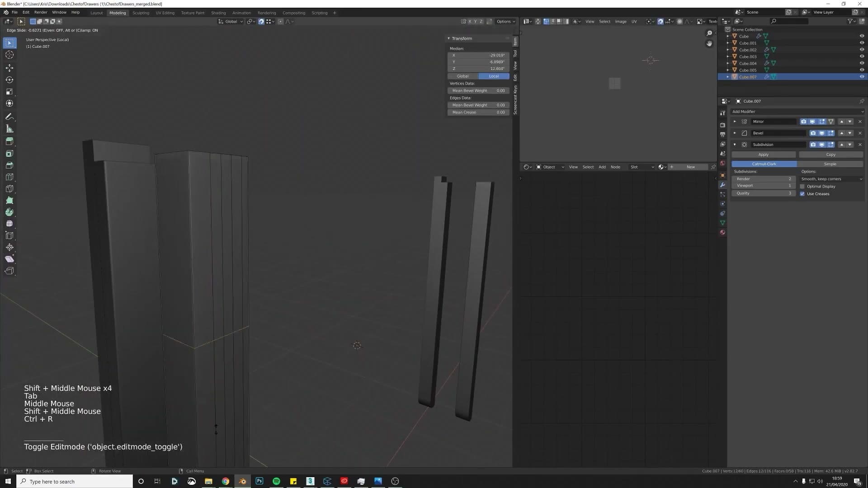Image resolution: width=868 pixels, height=488 pixels.
Task: Collapse the Subdivision modifier panel
Action: click(735, 145)
